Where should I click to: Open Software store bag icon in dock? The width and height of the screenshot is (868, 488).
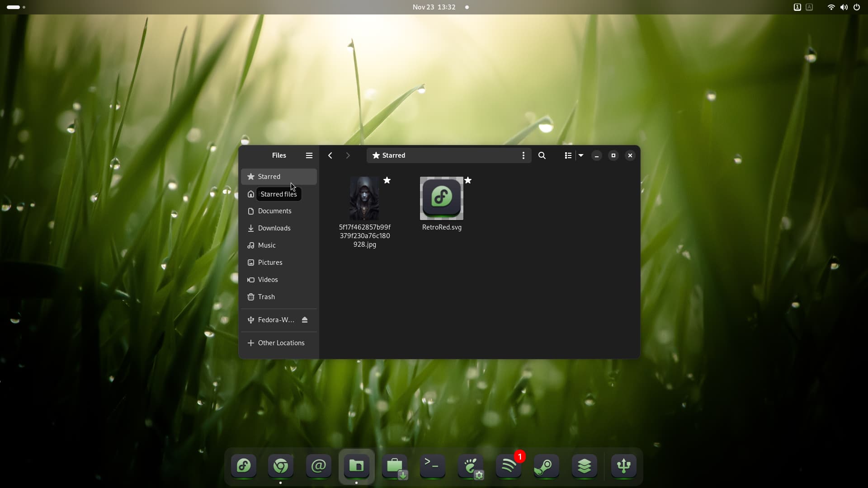(x=395, y=466)
